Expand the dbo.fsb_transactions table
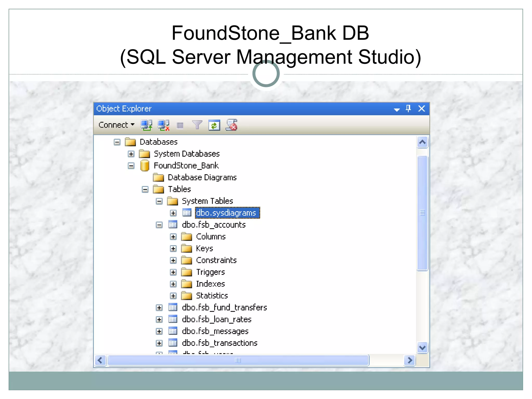 [x=159, y=343]
